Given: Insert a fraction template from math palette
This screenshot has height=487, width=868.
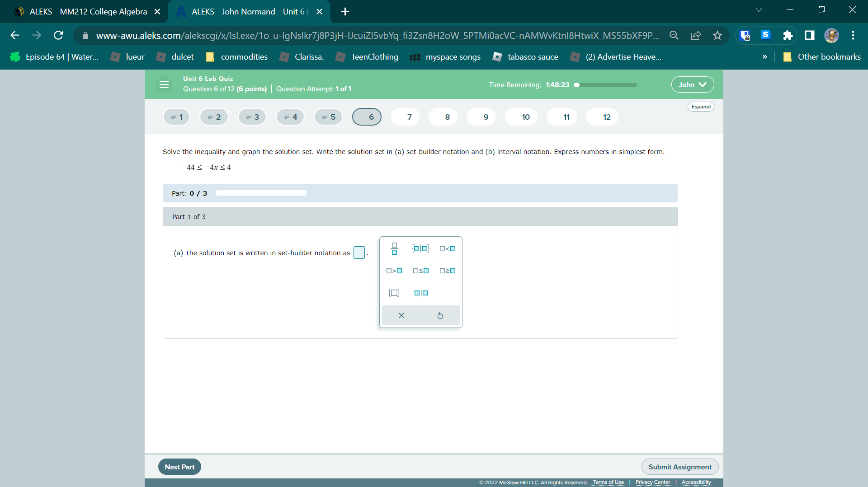Looking at the screenshot, I should [x=394, y=248].
